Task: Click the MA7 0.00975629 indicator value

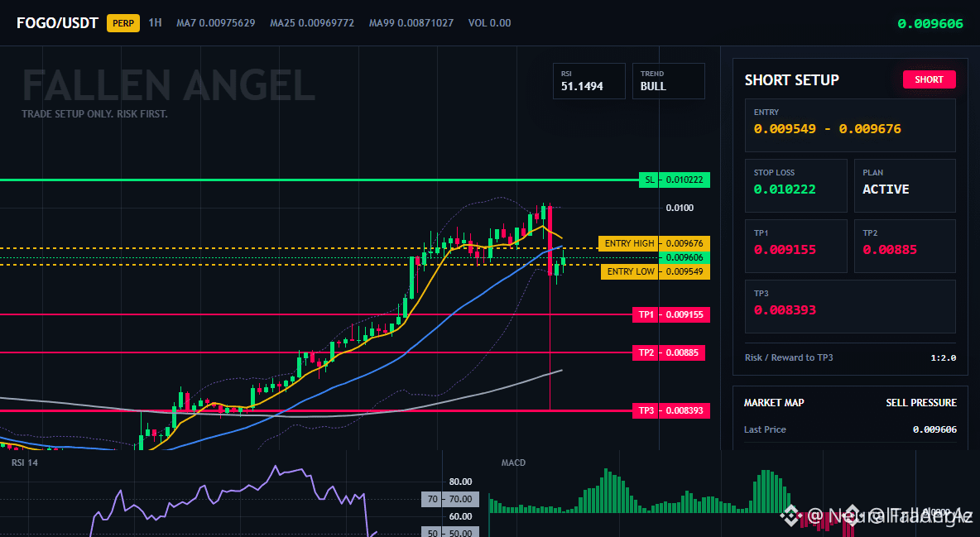Action: coord(216,23)
